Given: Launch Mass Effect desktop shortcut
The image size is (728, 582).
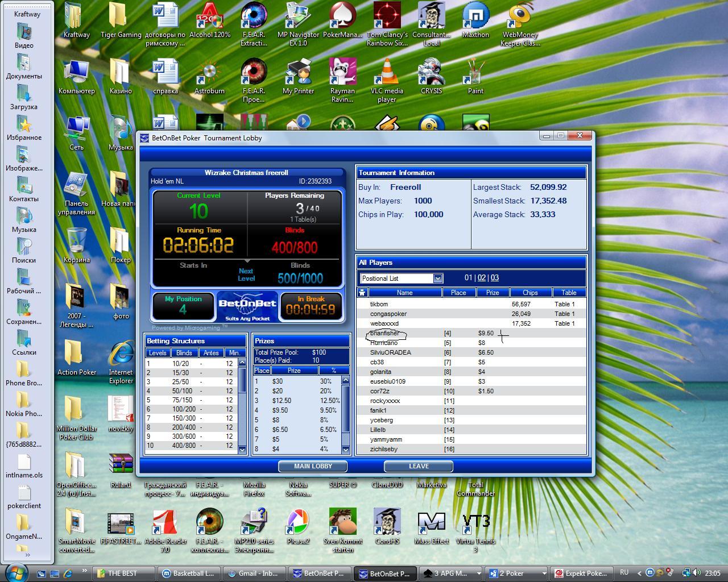Looking at the screenshot, I should [x=431, y=527].
